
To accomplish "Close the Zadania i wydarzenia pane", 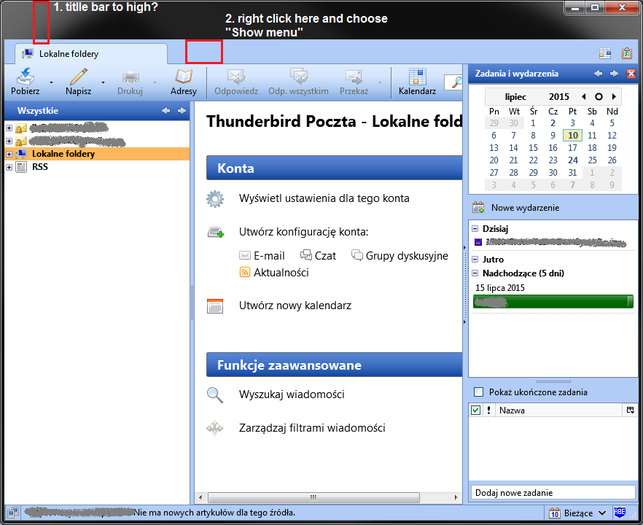I will [x=631, y=73].
